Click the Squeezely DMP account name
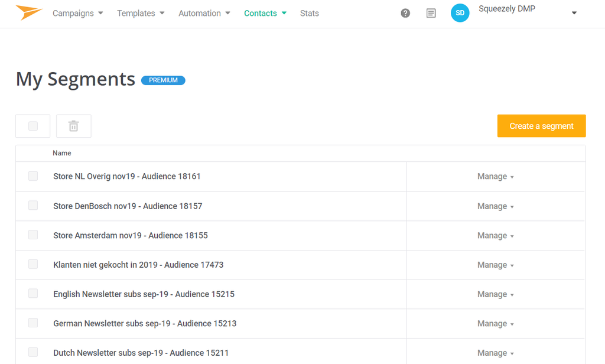Viewport: 605px width, 364px height. [506, 8]
